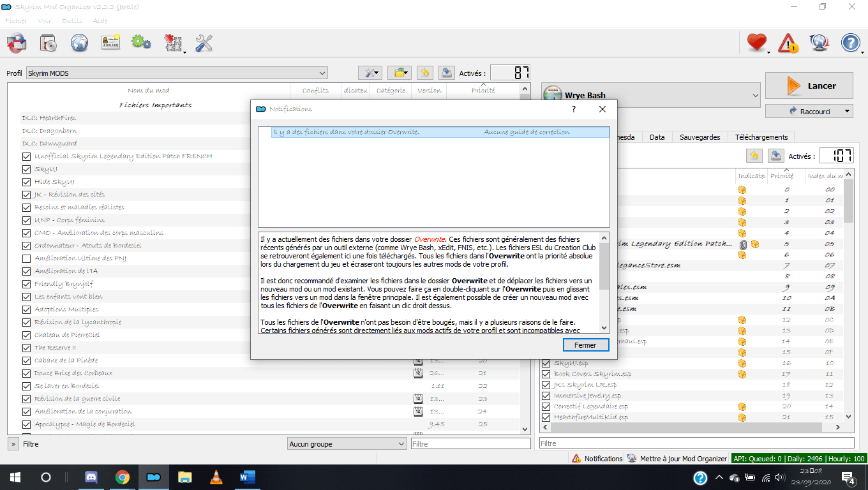868x490 pixels.
Task: Click the Windows Start button
Action: click(15, 477)
